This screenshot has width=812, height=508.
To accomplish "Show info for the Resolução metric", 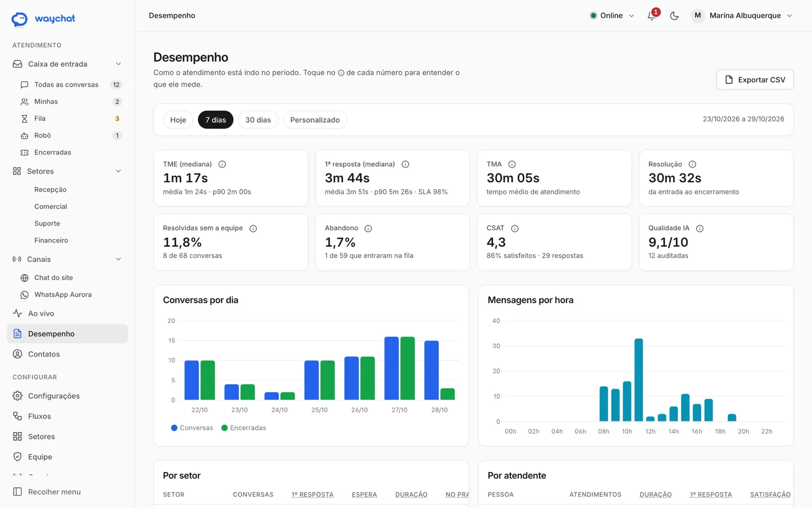I will click(x=693, y=164).
